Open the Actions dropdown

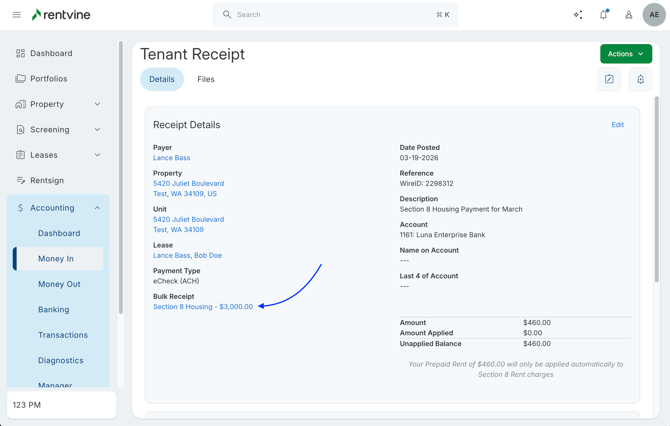[x=625, y=54]
